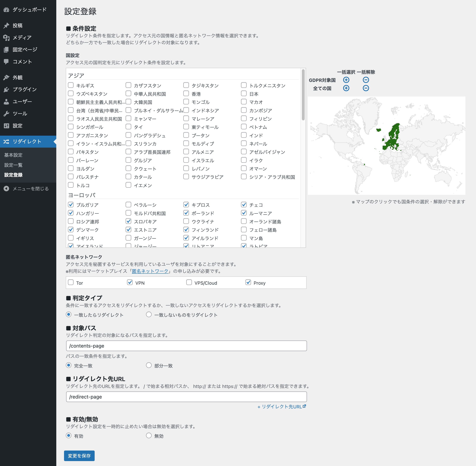
Task: Click GDPR countries bulk-select plus icon
Action: tap(346, 80)
